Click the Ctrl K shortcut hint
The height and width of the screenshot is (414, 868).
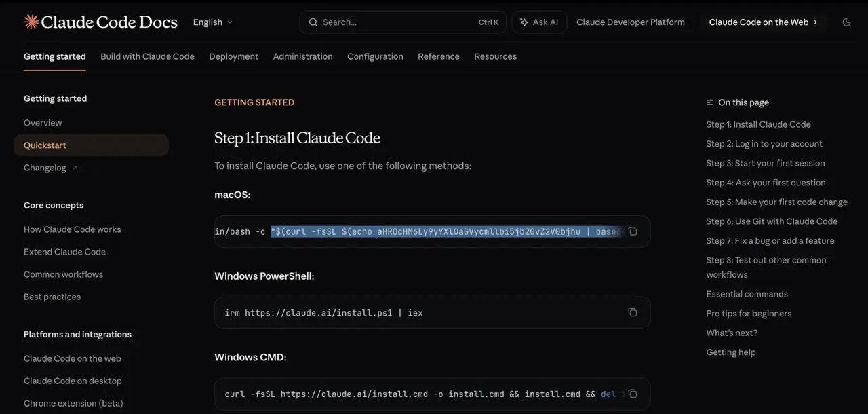point(488,22)
